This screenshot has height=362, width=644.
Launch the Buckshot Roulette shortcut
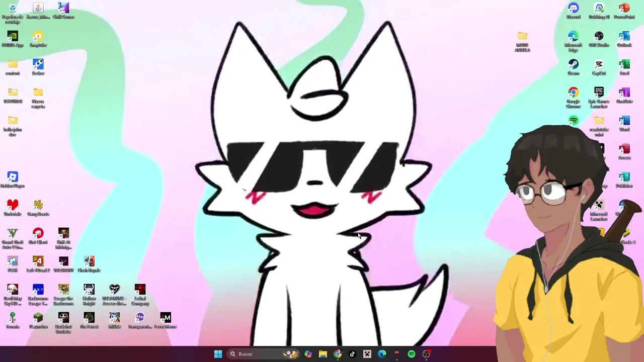(63, 323)
